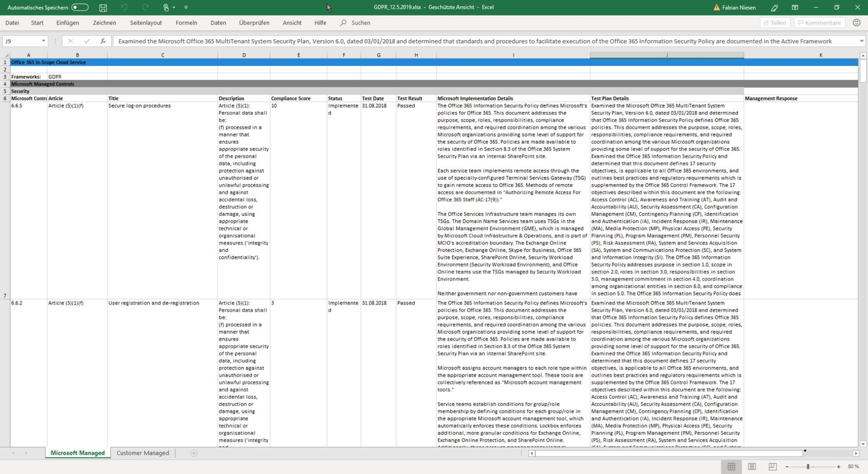The height and width of the screenshot is (474, 868).
Task: Click the Undo arrow icon
Action: pos(124,7)
